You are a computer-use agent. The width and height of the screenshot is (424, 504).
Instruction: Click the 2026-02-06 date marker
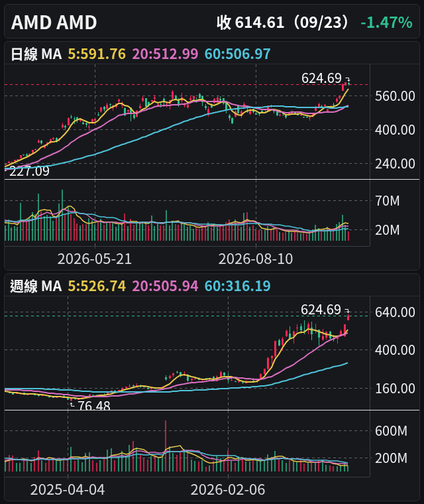coord(228,490)
